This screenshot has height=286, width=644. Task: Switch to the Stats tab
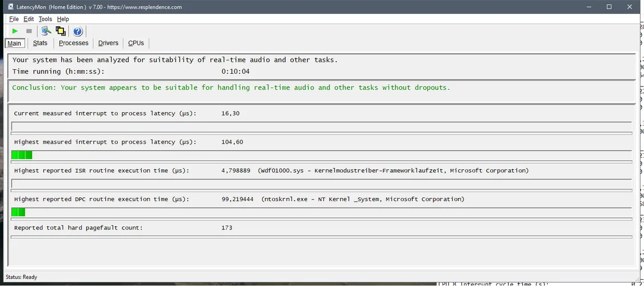pos(40,43)
